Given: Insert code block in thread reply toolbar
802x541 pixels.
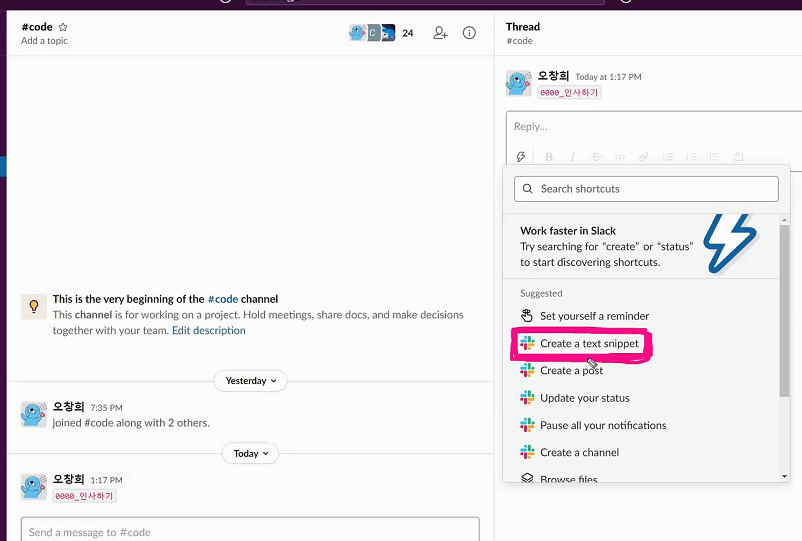Looking at the screenshot, I should 738,157.
